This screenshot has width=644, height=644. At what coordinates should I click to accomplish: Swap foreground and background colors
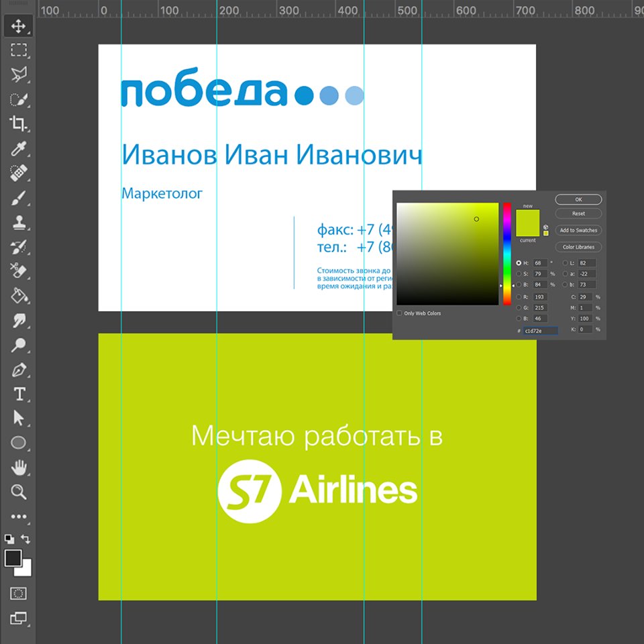tap(25, 539)
